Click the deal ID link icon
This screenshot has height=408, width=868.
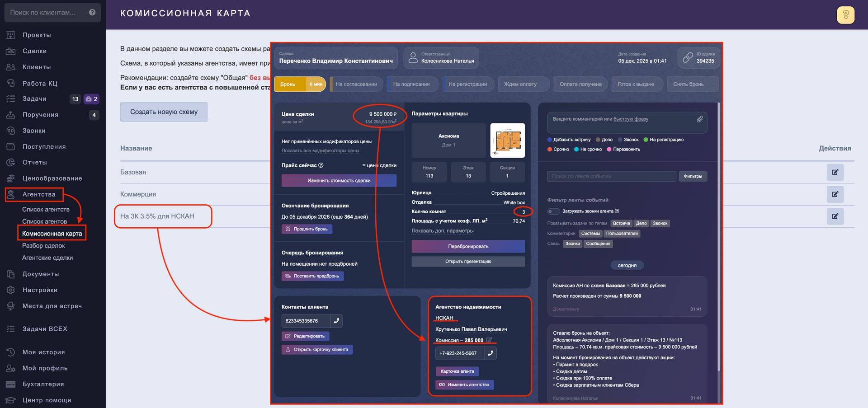point(687,58)
